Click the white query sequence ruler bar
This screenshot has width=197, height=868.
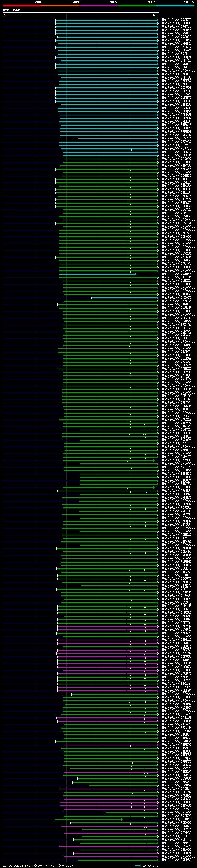(81, 13)
